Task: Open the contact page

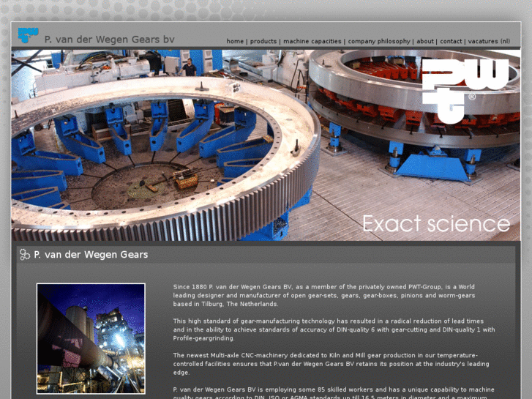Action: 451,42
